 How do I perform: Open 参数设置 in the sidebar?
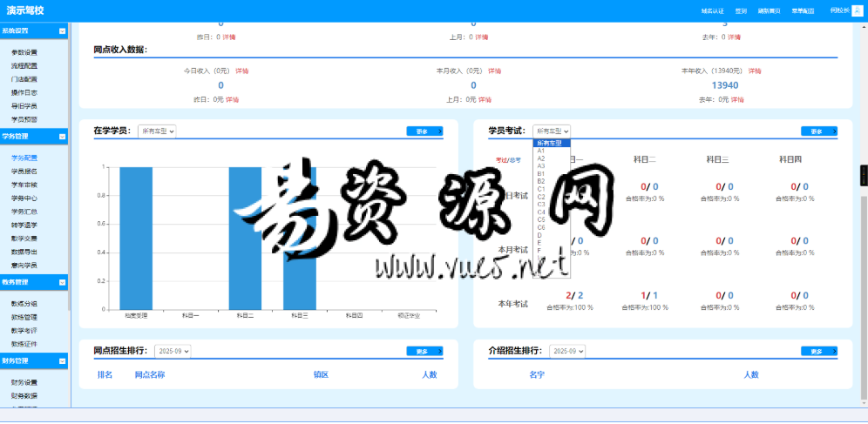[x=24, y=52]
